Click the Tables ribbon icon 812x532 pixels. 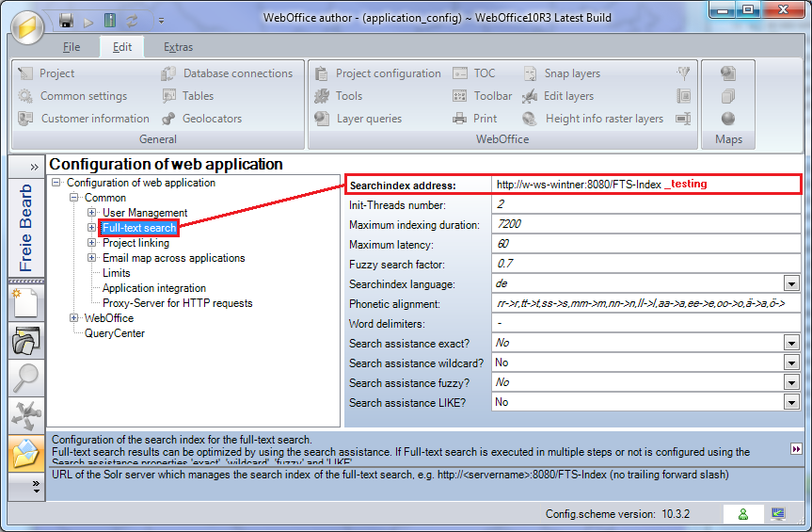168,96
